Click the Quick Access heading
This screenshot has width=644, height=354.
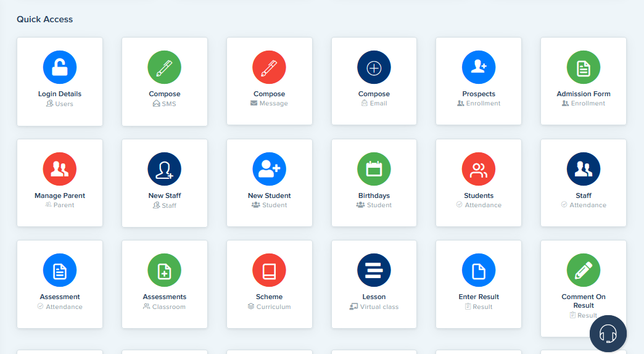(45, 19)
